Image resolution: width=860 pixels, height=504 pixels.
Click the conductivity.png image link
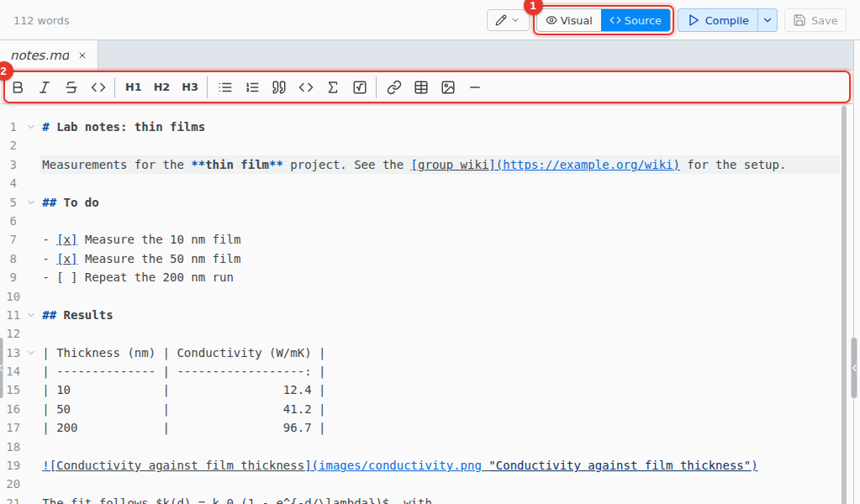point(400,465)
